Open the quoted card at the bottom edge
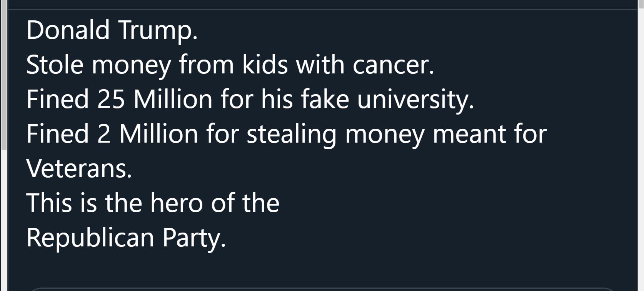The width and height of the screenshot is (644, 291). coord(322,289)
